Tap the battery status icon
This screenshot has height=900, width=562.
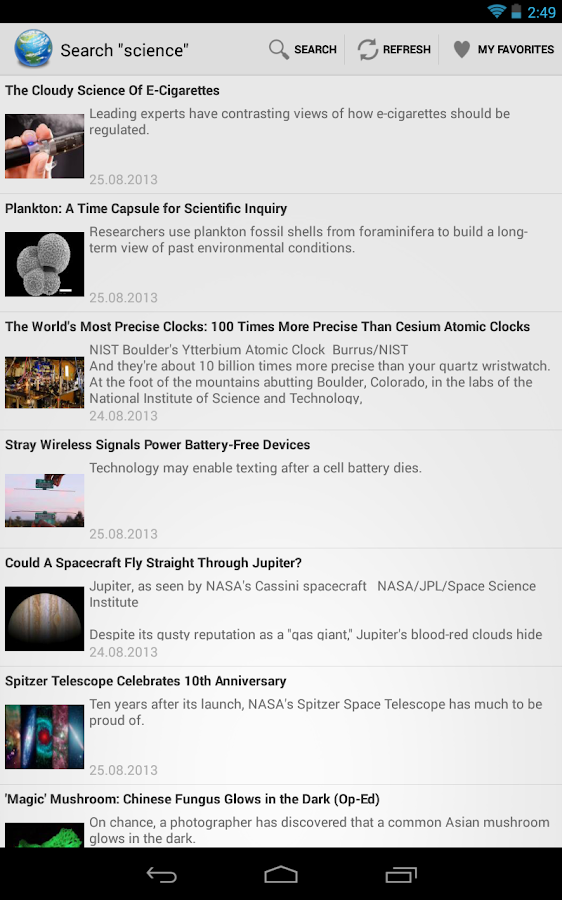click(516, 11)
